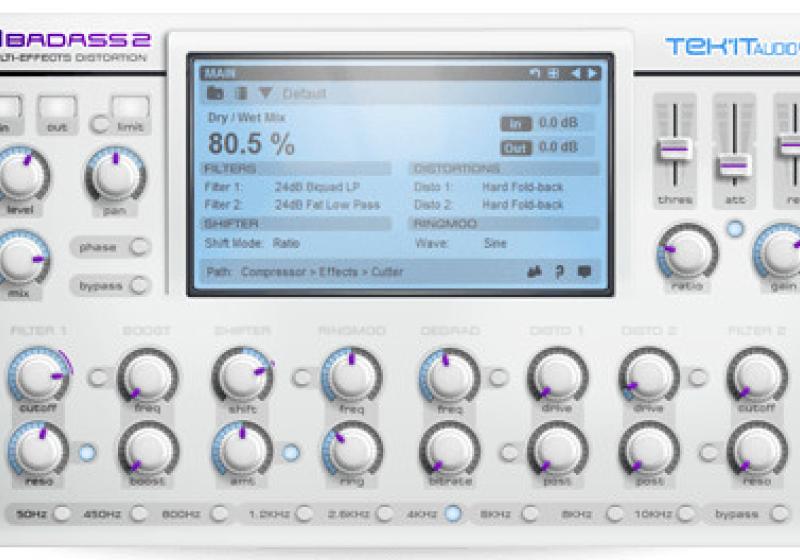Click the mix knob

click(20, 259)
